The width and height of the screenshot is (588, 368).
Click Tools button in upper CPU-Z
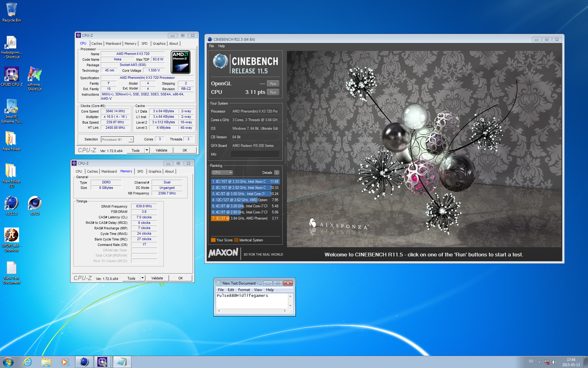coord(136,150)
